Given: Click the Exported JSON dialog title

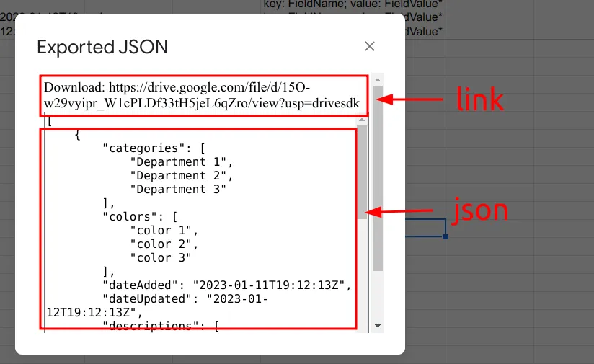Looking at the screenshot, I should [102, 47].
